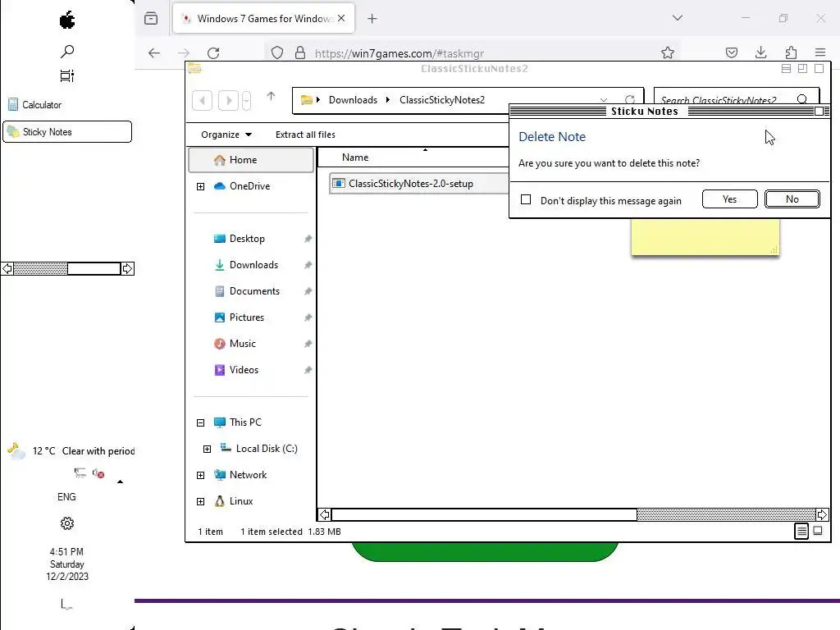Reload the browser page

coord(213,53)
